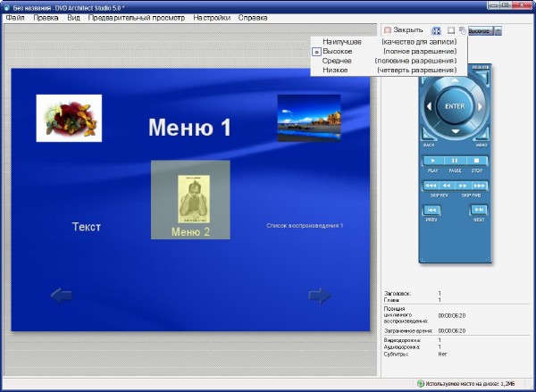Click the next-page arrow in DVD menu
Viewport: 536px width, 392px height.
[x=319, y=296]
